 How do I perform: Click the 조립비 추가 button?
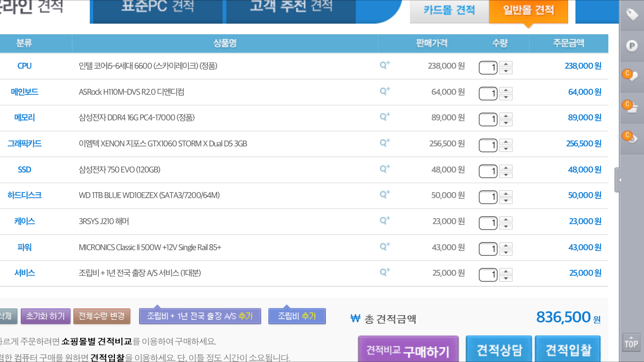pos(297,316)
